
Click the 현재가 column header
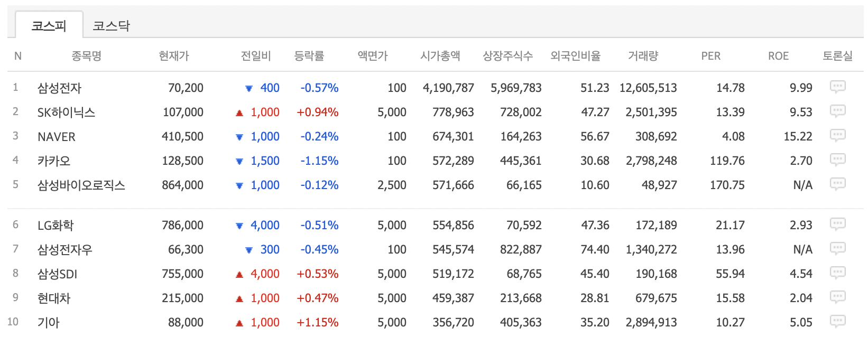[174, 55]
